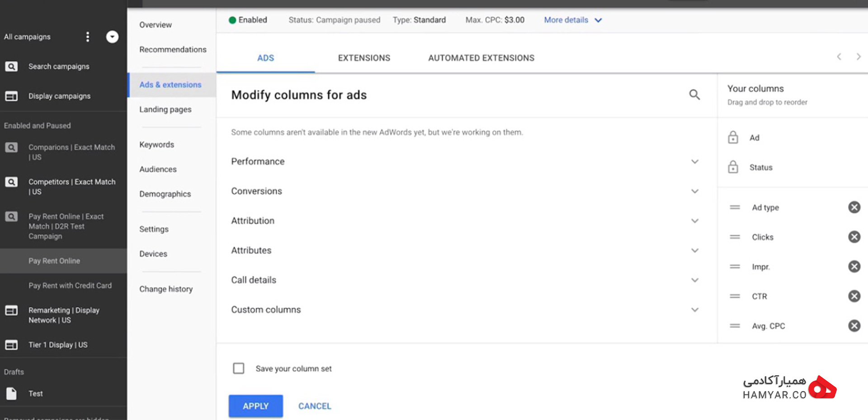
Task: Click the CANCEL button
Action: pos(315,406)
